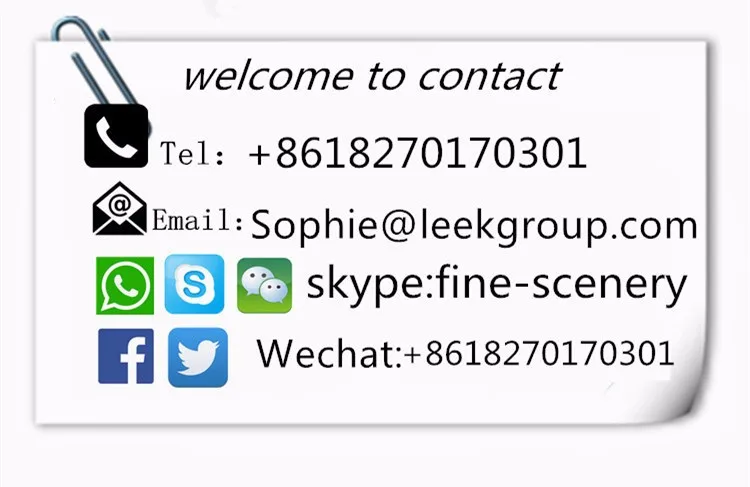
Task: Select the skype:fine-scenery text
Action: click(x=496, y=285)
